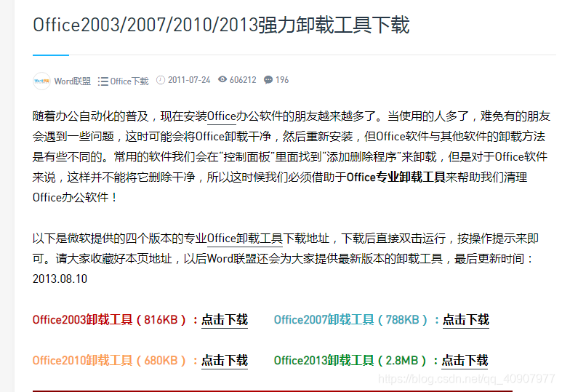The height and width of the screenshot is (392, 562).
Task: Select the view count 606212
Action: 243,80
